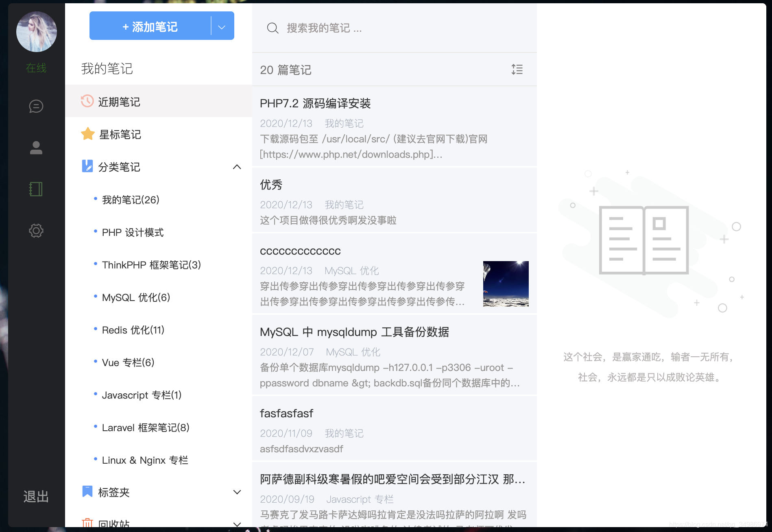Open category 我的笔记(26)
Image resolution: width=772 pixels, height=532 pixels.
pos(131,200)
